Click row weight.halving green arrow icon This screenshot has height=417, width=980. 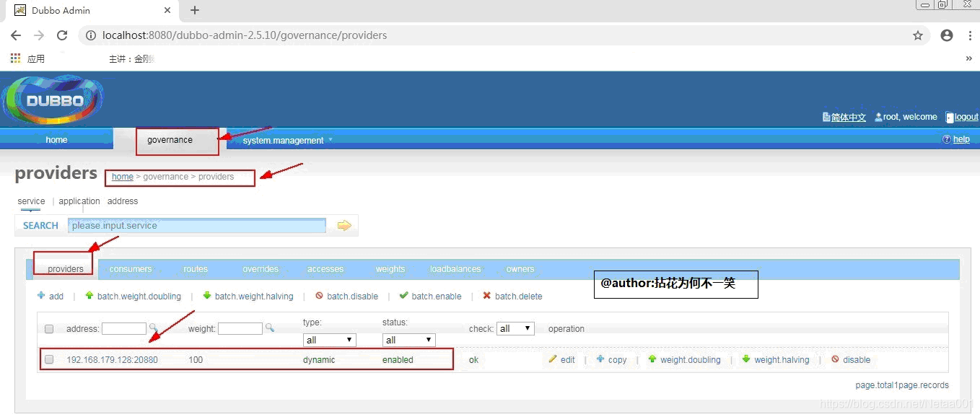(x=746, y=359)
